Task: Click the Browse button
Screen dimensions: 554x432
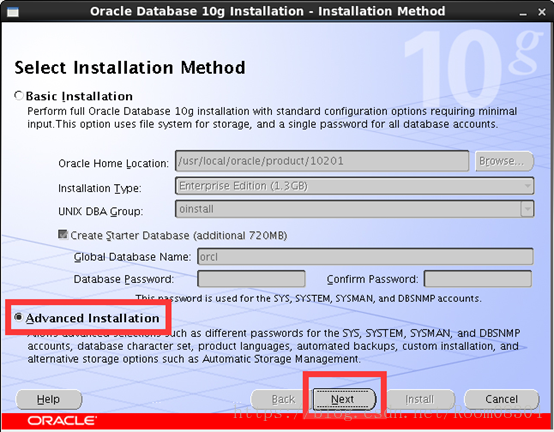Action: (x=504, y=161)
